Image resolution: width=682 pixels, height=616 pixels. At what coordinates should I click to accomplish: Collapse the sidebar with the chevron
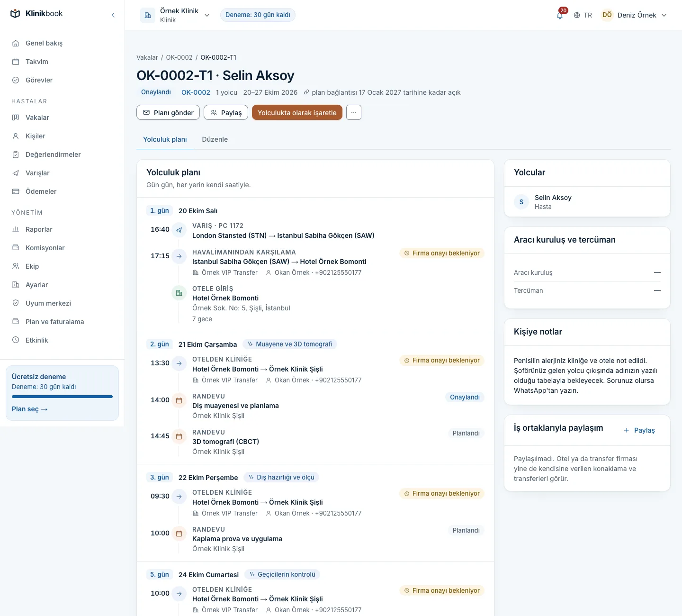(113, 15)
